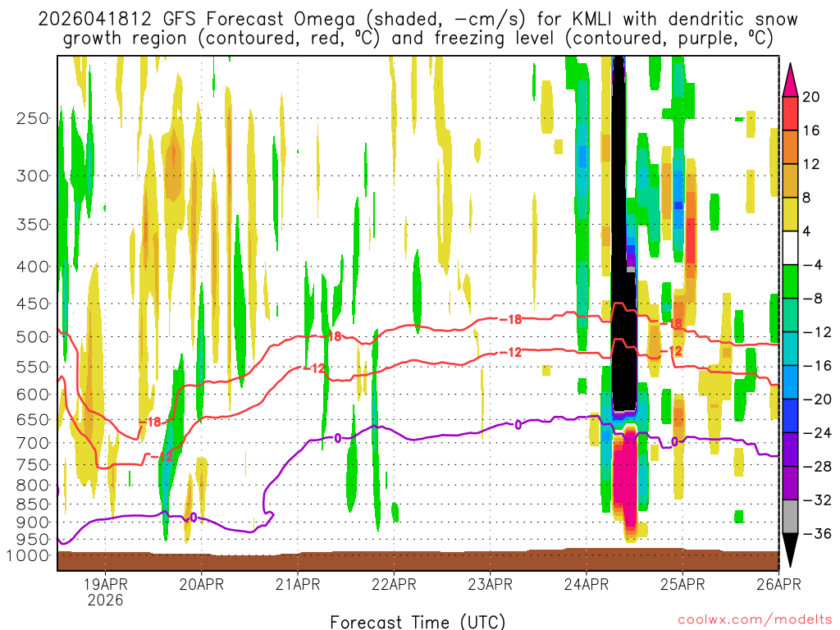Click the colorbar value label -12
Viewport: 840px width, 630px height.
point(817,332)
